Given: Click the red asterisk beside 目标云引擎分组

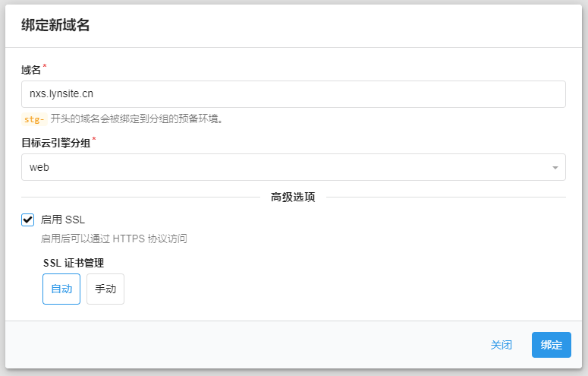Looking at the screenshot, I should (x=94, y=139).
